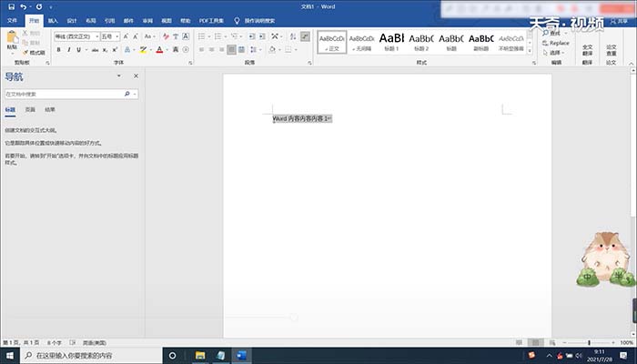
Task: Adjust the zoom slider in status bar
Action: coord(589,343)
